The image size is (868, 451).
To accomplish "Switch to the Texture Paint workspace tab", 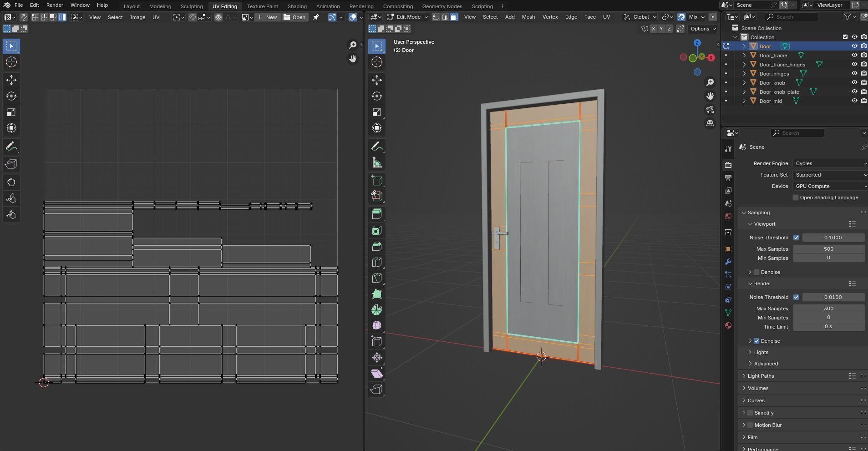I will (x=262, y=6).
